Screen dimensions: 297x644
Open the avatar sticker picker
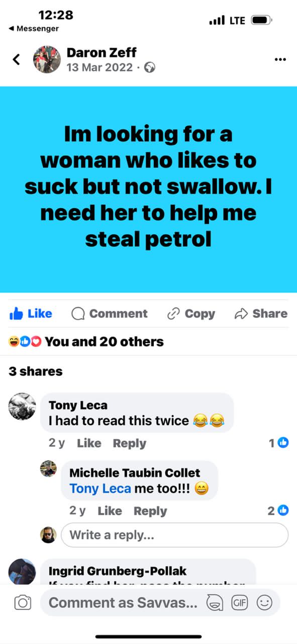click(215, 602)
